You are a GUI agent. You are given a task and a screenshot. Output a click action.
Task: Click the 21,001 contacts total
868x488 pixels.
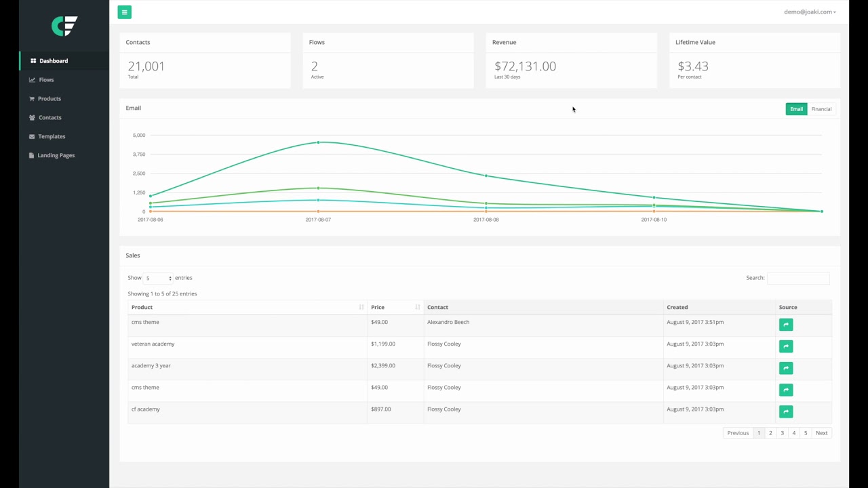click(x=146, y=66)
